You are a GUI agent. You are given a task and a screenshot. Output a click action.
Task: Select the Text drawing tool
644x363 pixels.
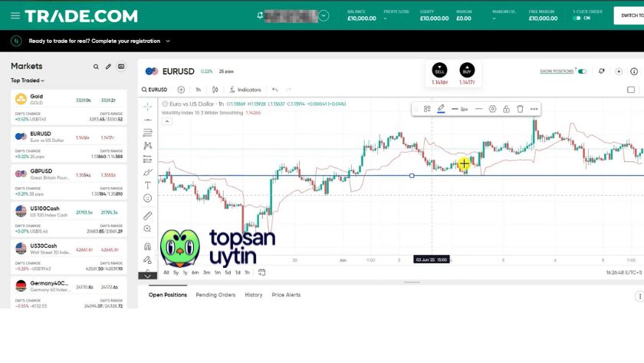[x=147, y=185]
